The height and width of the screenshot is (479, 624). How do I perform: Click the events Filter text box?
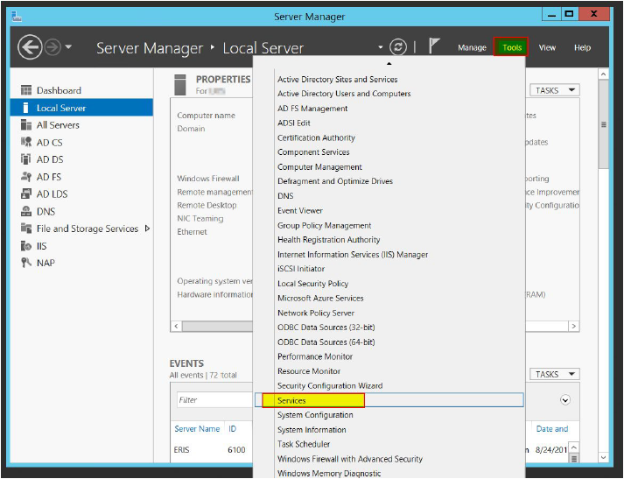(x=212, y=400)
